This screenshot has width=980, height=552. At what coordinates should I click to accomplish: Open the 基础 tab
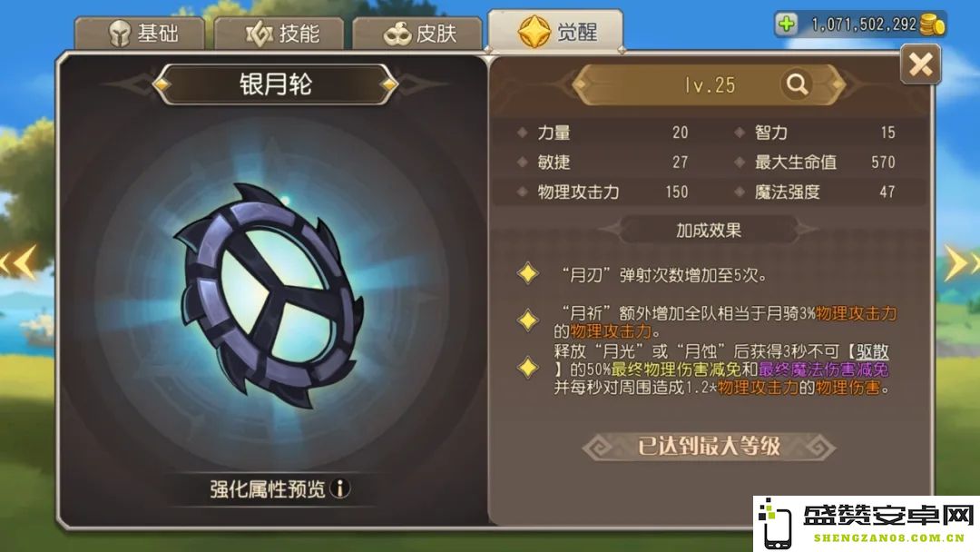point(140,33)
